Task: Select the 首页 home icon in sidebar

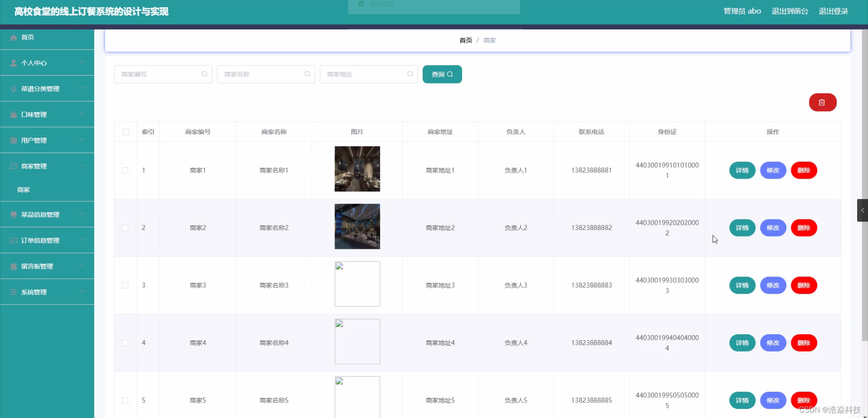Action: 13,37
